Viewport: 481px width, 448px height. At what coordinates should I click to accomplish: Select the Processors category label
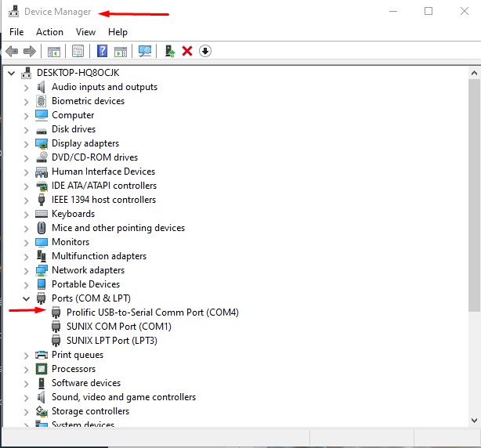tap(74, 369)
